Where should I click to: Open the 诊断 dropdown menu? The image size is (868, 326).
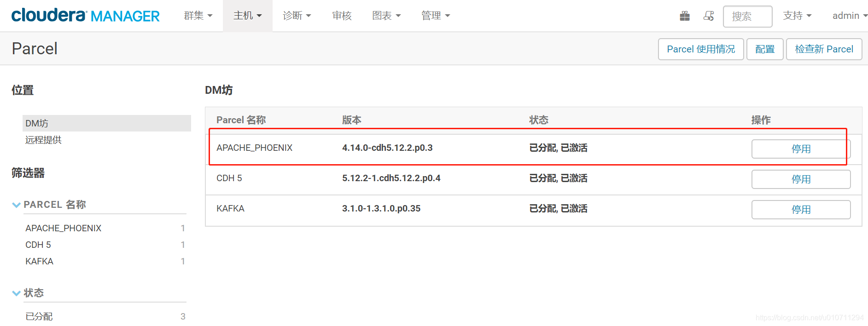297,16
